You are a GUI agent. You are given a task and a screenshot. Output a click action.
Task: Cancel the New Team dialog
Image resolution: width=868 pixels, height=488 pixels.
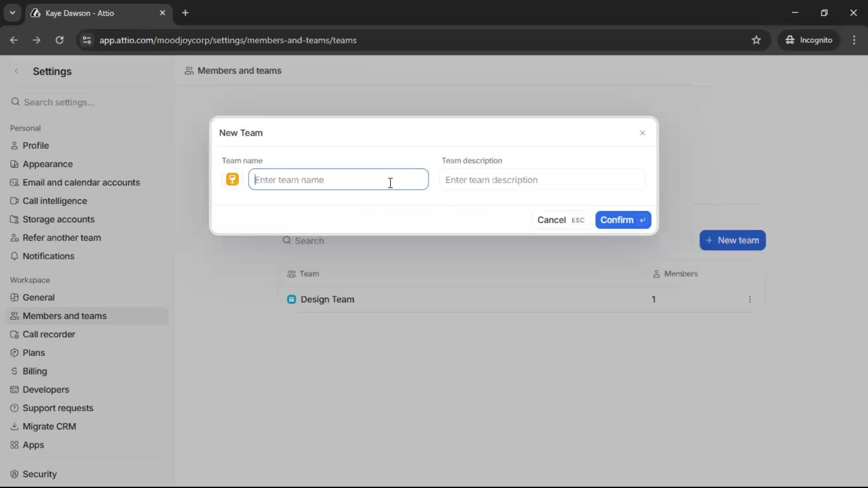(551, 220)
